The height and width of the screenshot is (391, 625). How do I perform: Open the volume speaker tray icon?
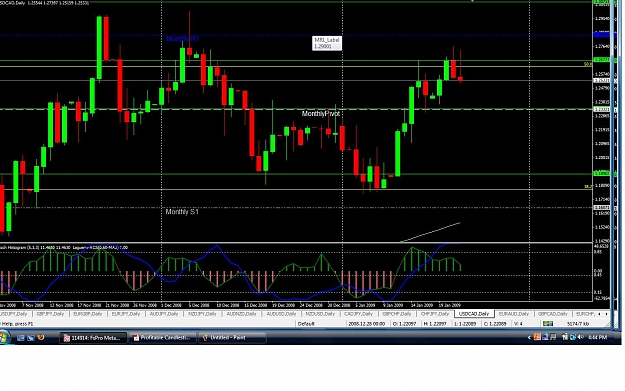(581, 337)
